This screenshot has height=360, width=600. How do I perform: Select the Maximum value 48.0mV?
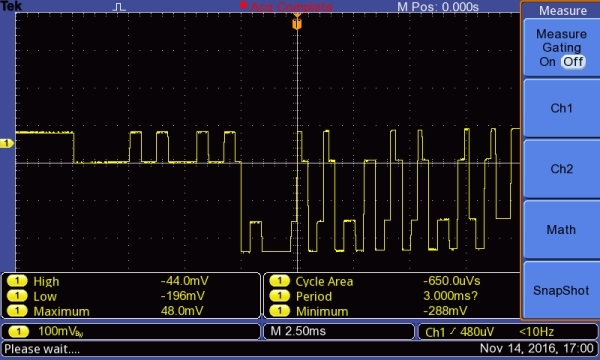pos(182,311)
